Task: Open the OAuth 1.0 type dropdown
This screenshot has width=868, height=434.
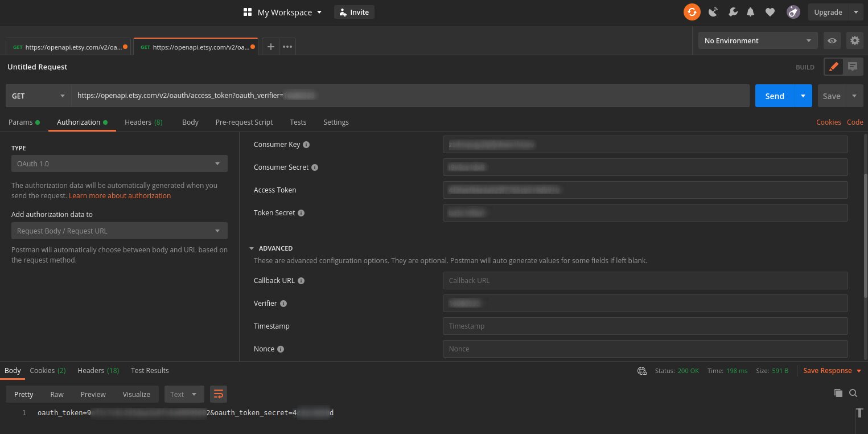Action: [x=119, y=163]
